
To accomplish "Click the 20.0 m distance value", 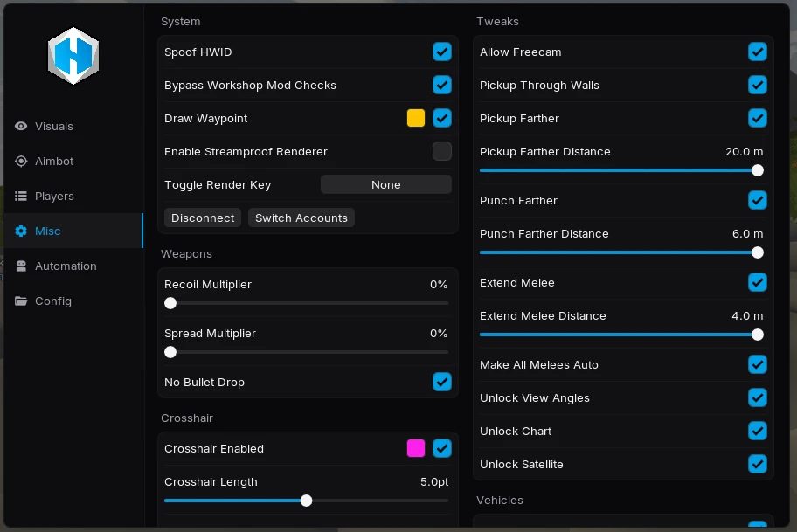I will [x=745, y=151].
